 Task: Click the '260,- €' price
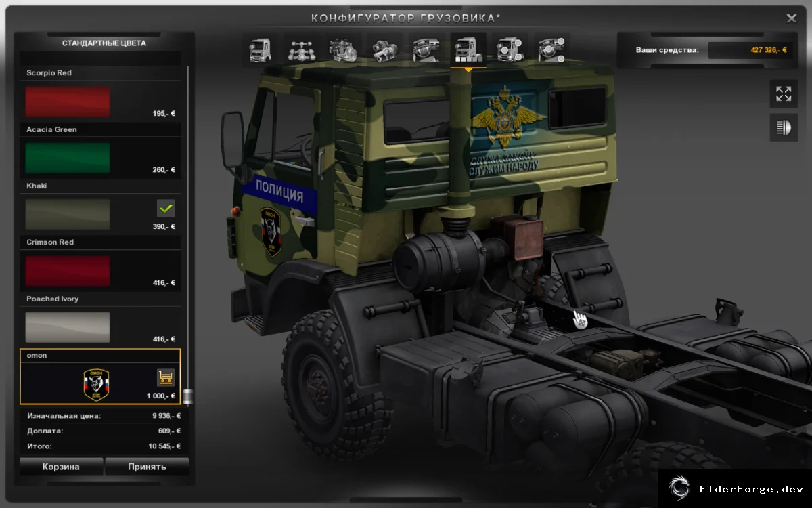click(164, 170)
